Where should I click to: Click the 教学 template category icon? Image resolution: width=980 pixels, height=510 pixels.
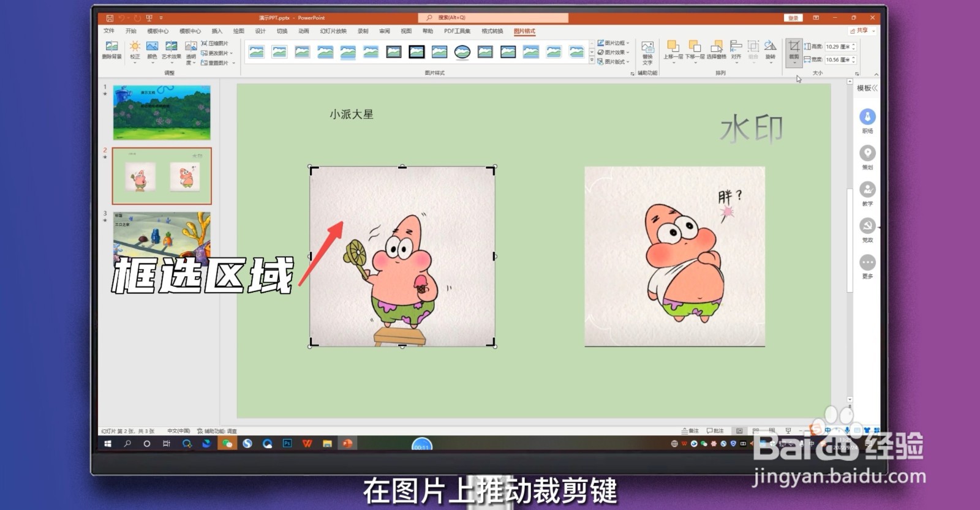pyautogui.click(x=867, y=189)
